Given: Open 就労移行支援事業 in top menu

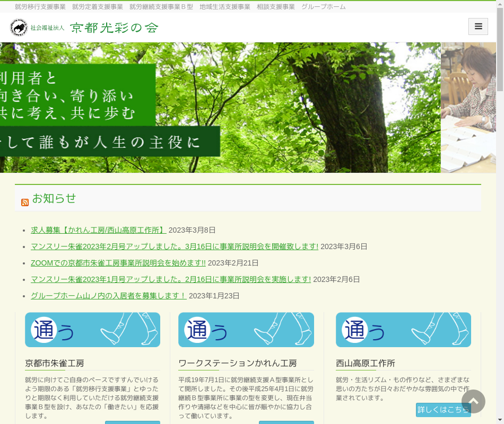Looking at the screenshot, I should click(40, 7).
